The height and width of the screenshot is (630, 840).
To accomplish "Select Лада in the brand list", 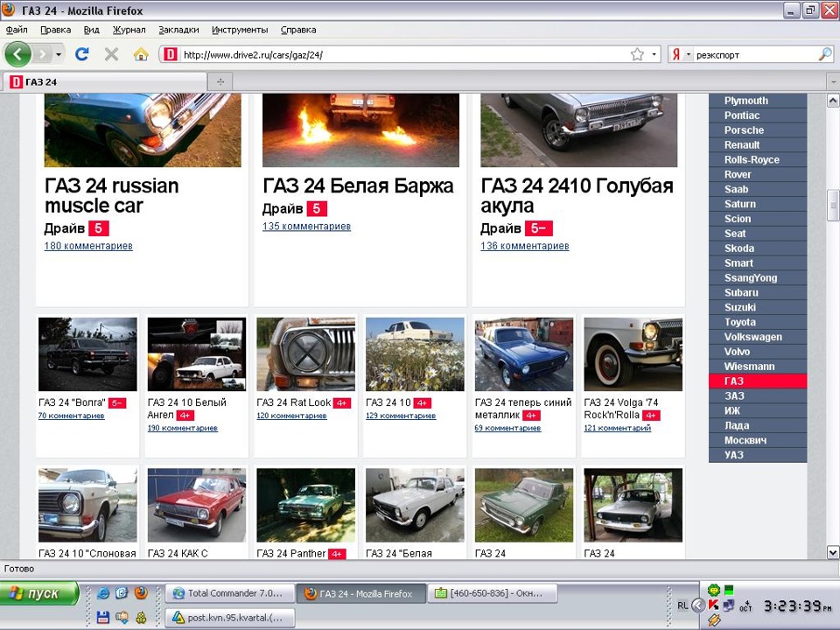I will (758, 425).
